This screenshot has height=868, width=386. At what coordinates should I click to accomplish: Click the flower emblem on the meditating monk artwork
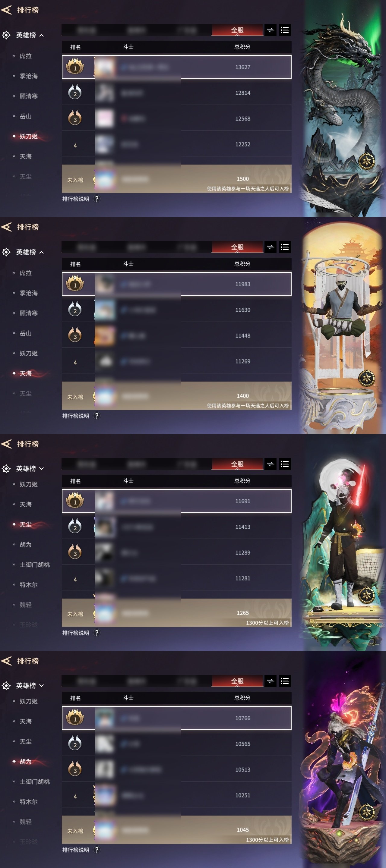(x=366, y=378)
